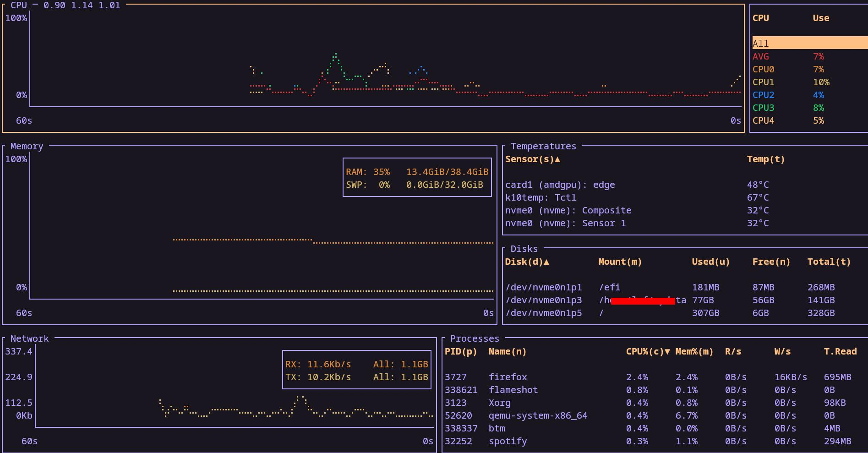Click the 67°C temperature value
The height and width of the screenshot is (453, 868).
click(758, 197)
